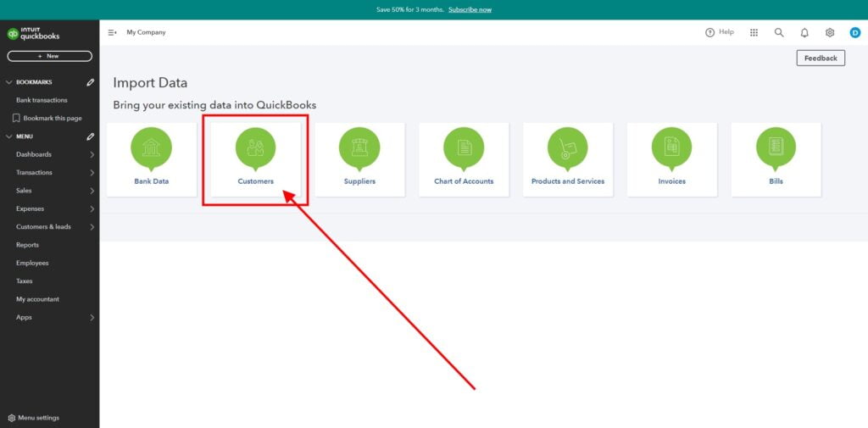Click the Invoices card label
Viewport: 868px width, 428px height.
click(672, 181)
